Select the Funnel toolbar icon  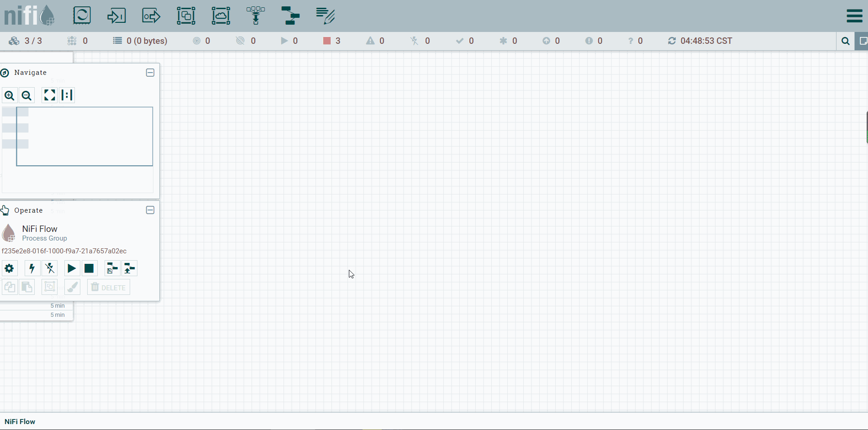coord(255,16)
